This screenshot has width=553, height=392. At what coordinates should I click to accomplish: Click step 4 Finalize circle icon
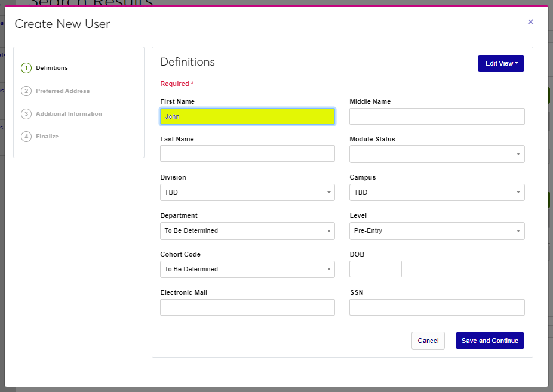click(x=26, y=137)
